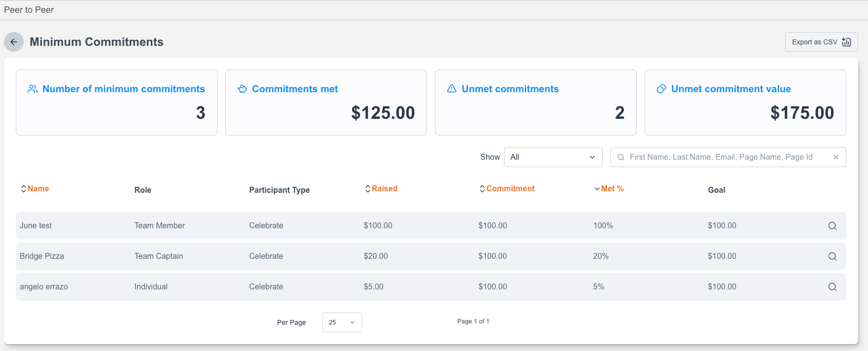Toggle Met % column sort order

[x=609, y=189]
